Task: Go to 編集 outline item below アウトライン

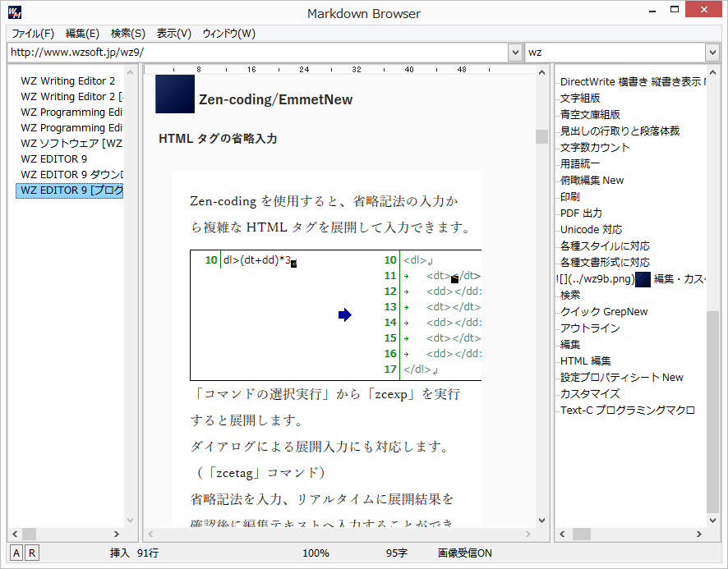Action: (570, 345)
